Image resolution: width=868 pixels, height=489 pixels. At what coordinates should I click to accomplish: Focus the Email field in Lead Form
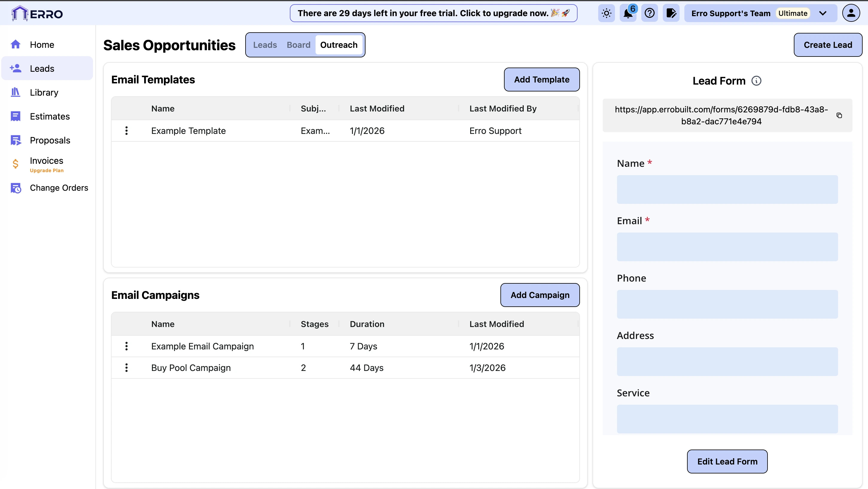[727, 247]
